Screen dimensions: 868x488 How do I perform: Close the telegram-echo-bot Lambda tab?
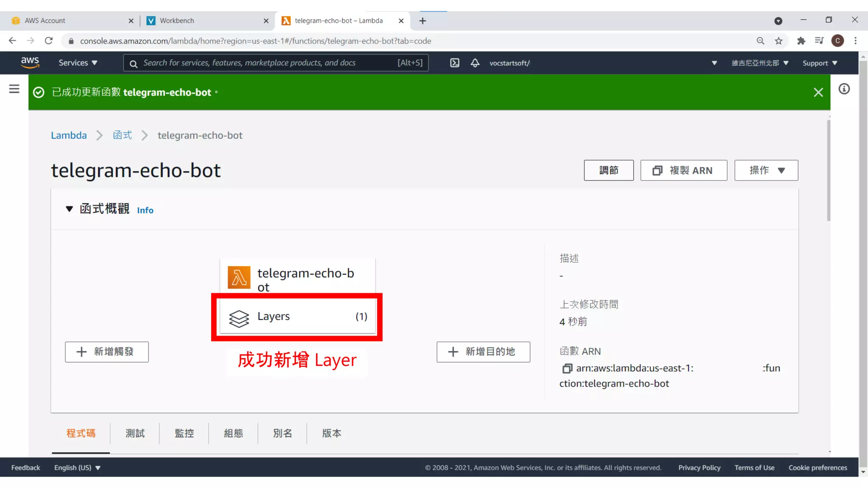[401, 21]
